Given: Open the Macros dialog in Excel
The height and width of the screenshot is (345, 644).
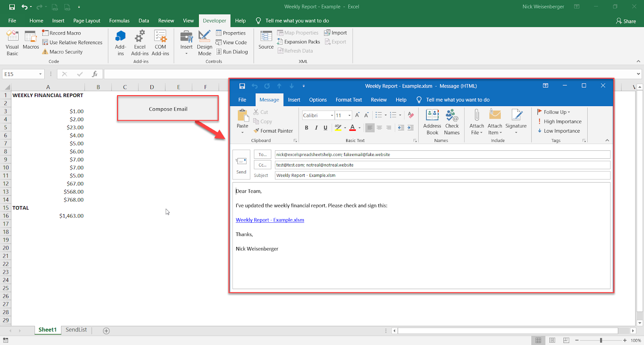Looking at the screenshot, I should [x=31, y=40].
